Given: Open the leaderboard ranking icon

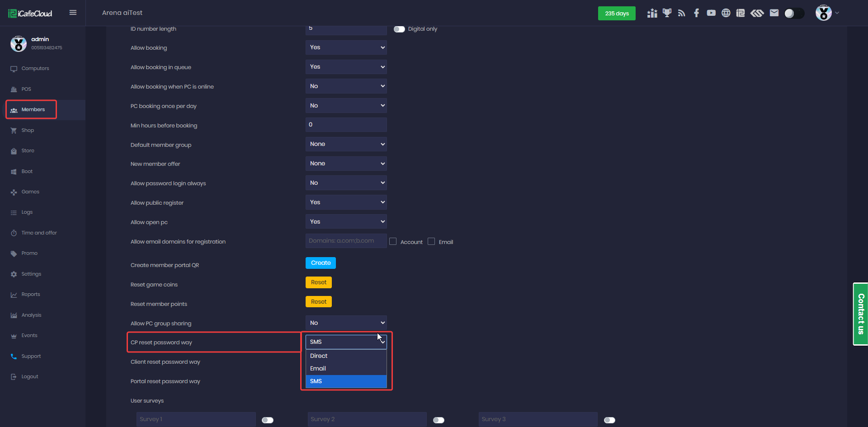Looking at the screenshot, I should [x=652, y=13].
